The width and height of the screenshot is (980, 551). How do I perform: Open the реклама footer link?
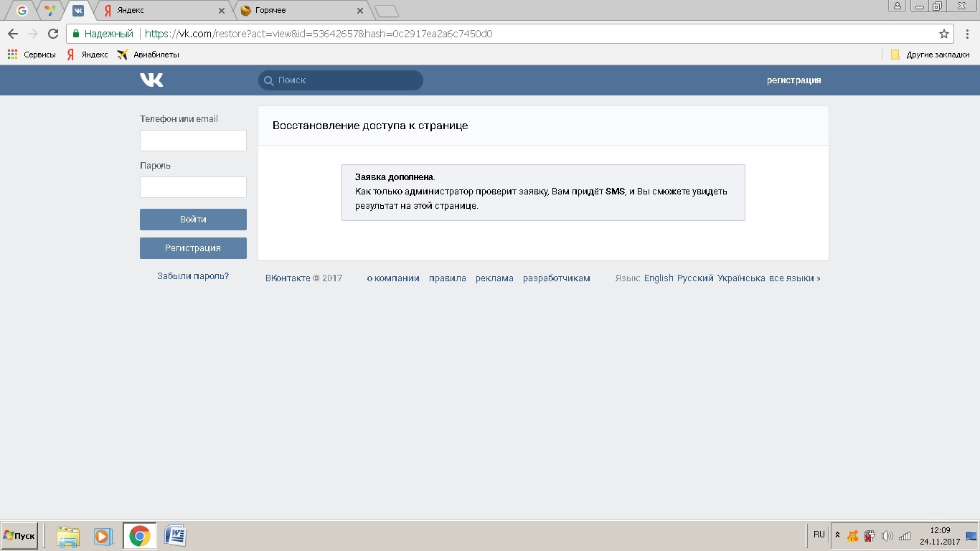pos(494,278)
